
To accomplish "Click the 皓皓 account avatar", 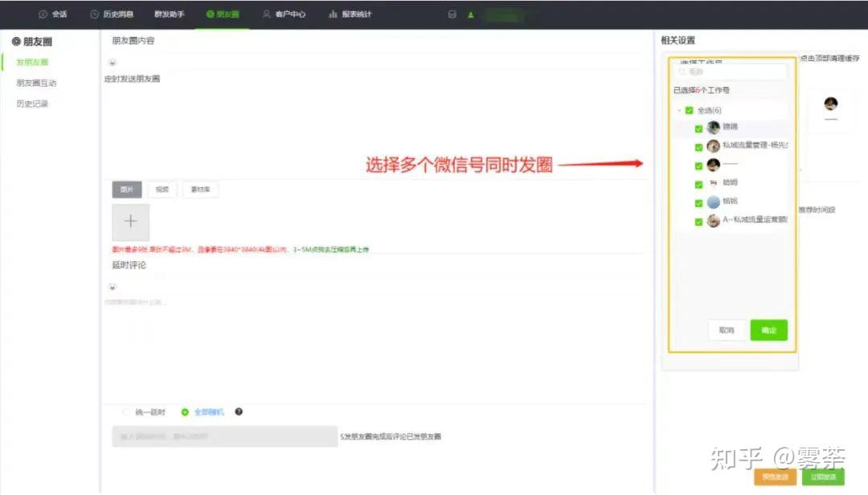I will point(714,183).
